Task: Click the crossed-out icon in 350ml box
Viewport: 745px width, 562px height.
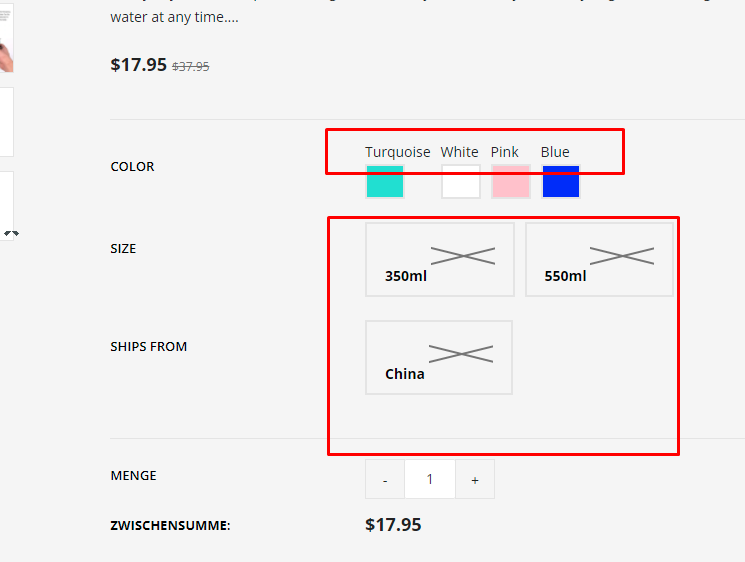Action: (x=463, y=255)
